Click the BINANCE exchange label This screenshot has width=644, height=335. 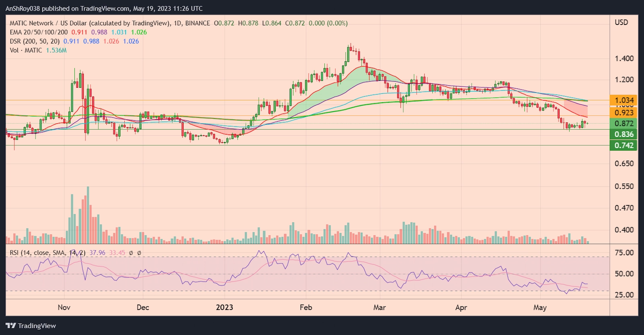click(197, 23)
